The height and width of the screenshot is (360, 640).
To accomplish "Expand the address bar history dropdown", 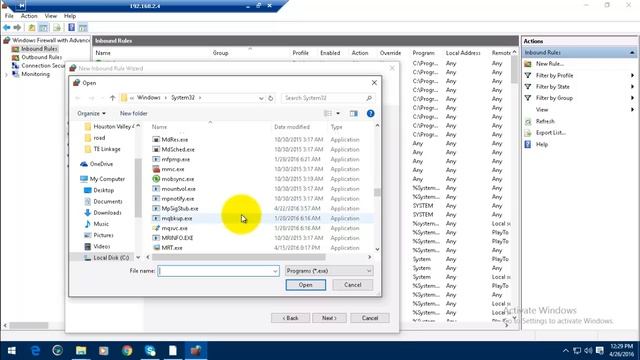I will click(261, 98).
